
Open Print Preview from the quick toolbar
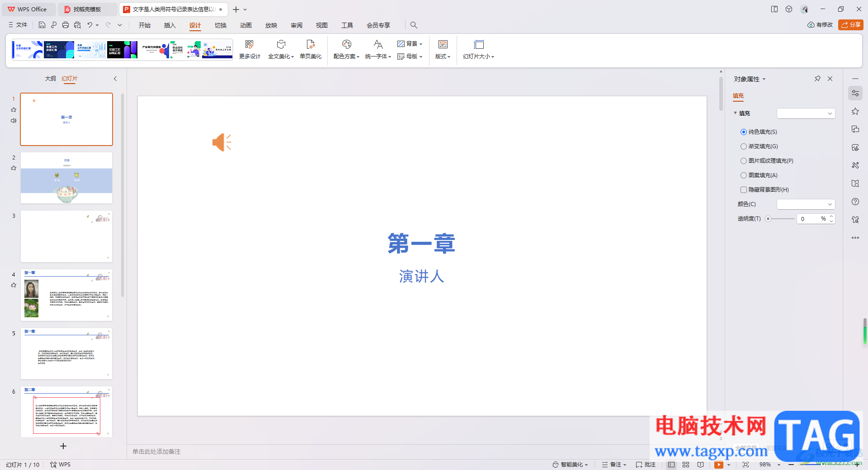77,25
